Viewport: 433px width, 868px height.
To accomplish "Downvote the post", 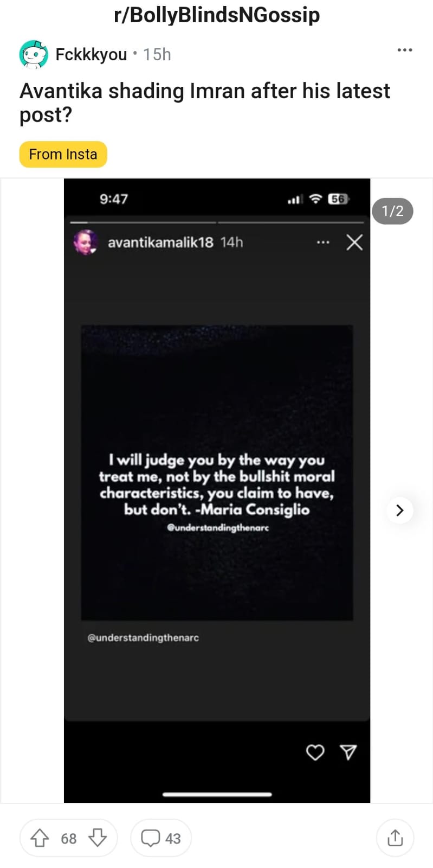I will [97, 838].
